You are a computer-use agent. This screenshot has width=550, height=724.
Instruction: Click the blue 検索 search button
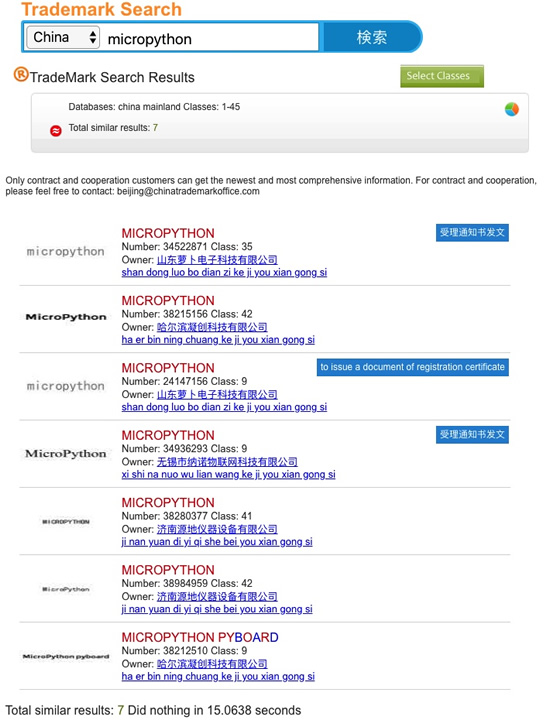[372, 37]
